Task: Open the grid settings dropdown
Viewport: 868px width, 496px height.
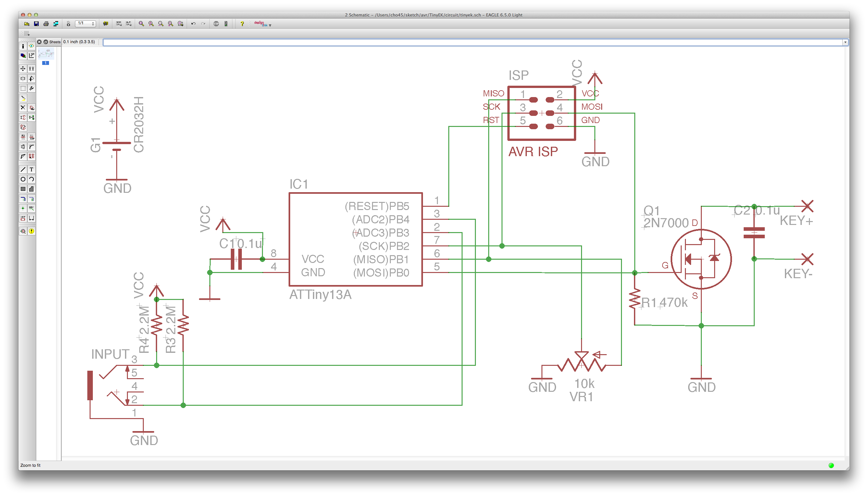Action: (x=27, y=33)
